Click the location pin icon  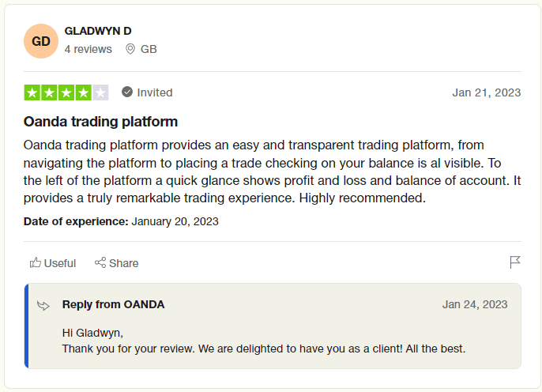[130, 49]
